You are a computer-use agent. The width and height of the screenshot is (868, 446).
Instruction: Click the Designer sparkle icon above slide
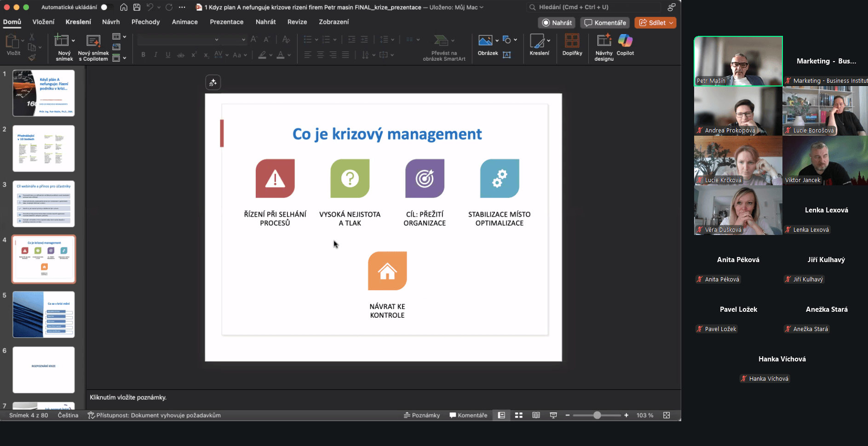(x=213, y=83)
